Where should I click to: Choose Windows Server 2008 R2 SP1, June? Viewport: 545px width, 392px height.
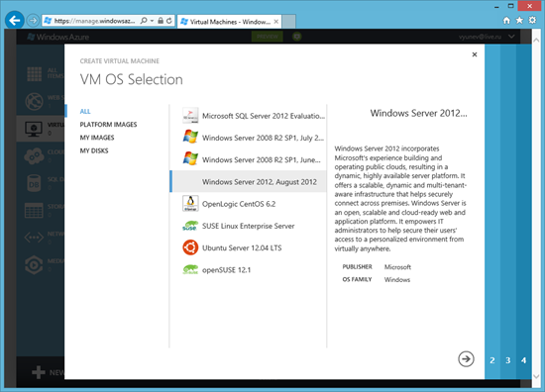[249, 159]
